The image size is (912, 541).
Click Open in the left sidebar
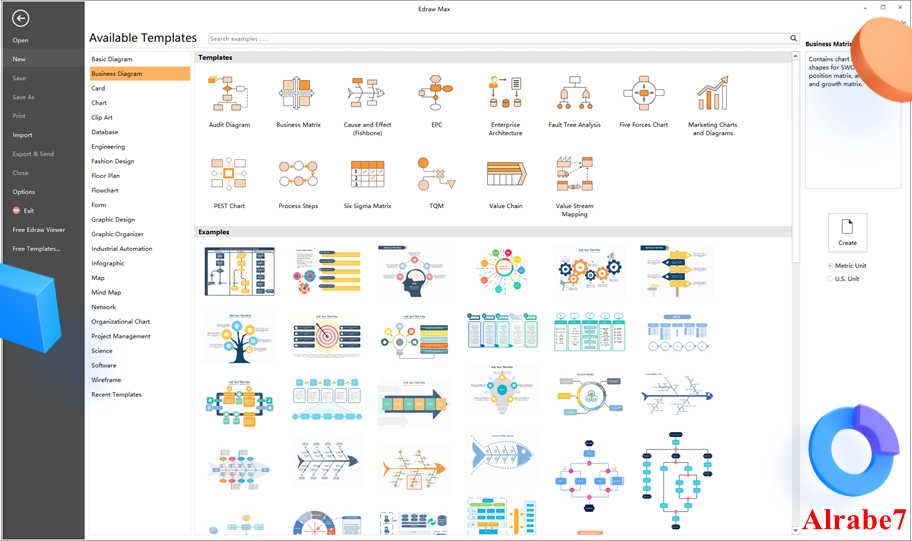(20, 41)
